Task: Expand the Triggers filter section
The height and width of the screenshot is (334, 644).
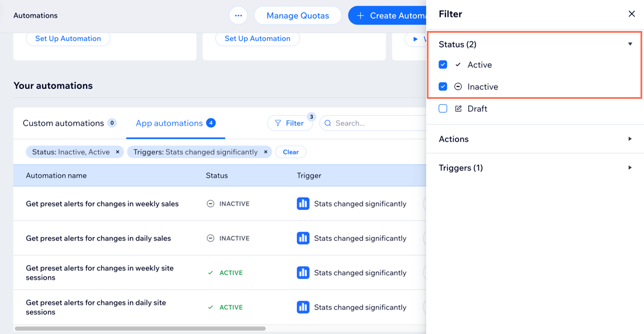Action: [x=630, y=168]
